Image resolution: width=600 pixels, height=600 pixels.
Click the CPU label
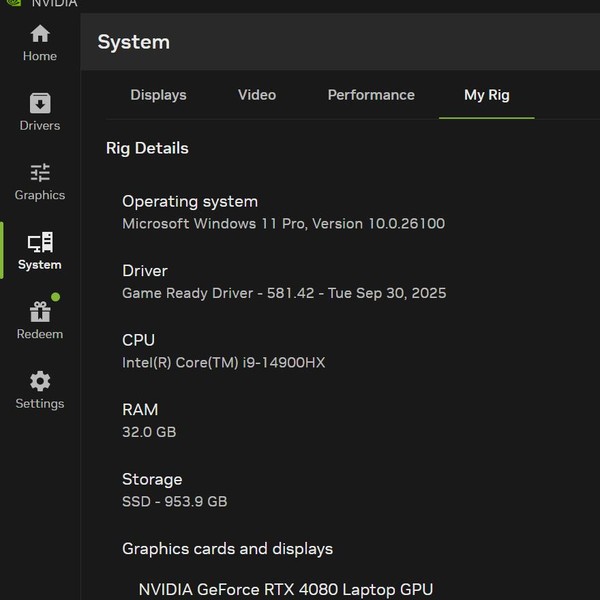point(138,340)
